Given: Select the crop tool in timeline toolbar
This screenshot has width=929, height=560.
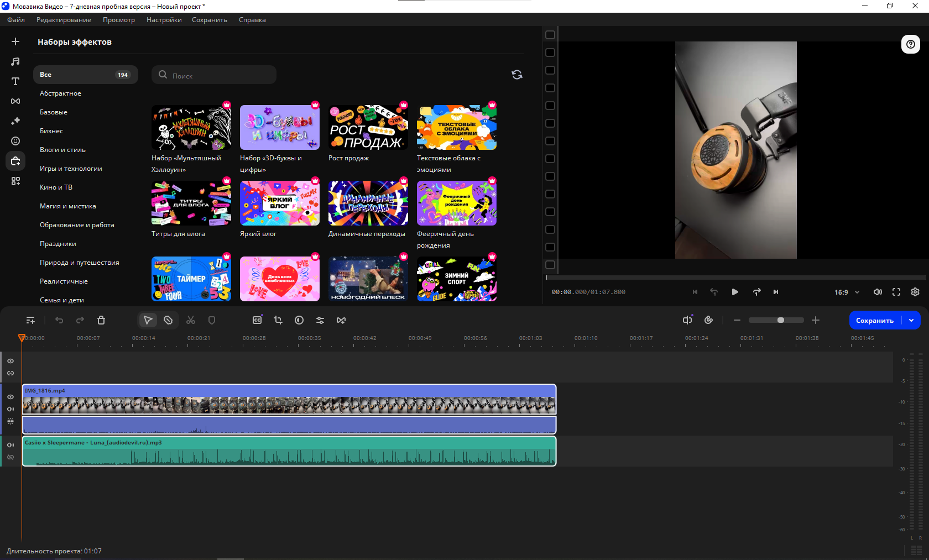Looking at the screenshot, I should [278, 320].
